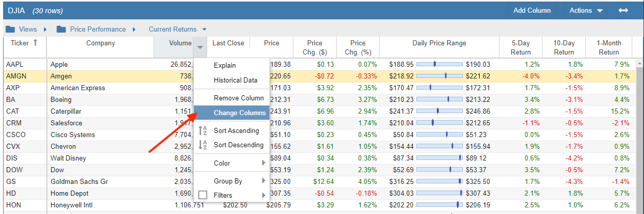The width and height of the screenshot is (644, 214).
Task: Click the Ticker sort arrow icon
Action: [x=35, y=43]
